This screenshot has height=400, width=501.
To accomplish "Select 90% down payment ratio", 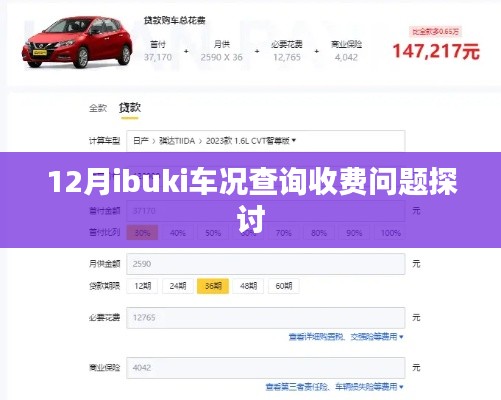I will [354, 233].
